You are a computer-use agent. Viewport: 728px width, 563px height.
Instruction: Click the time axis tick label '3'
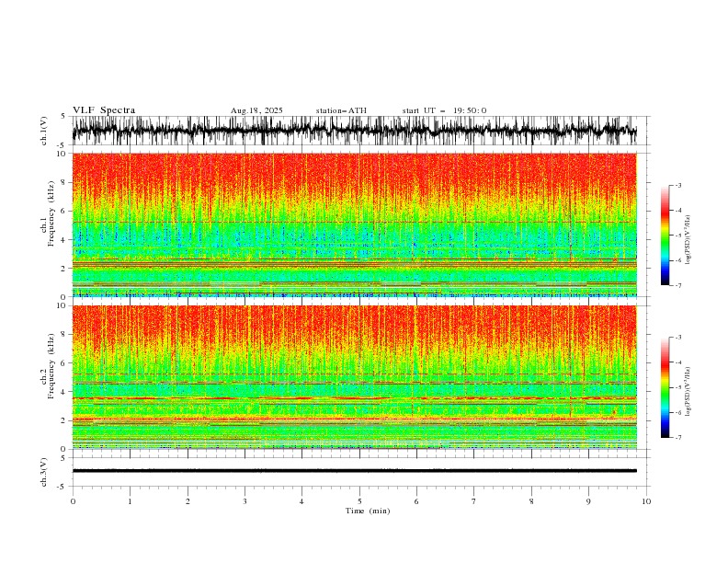pos(245,501)
